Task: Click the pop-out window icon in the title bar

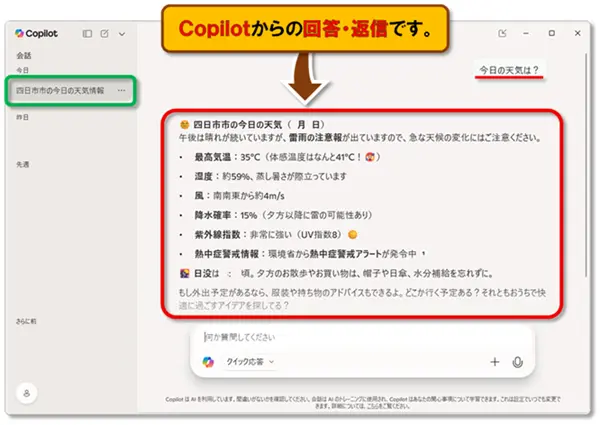Action: [502, 33]
